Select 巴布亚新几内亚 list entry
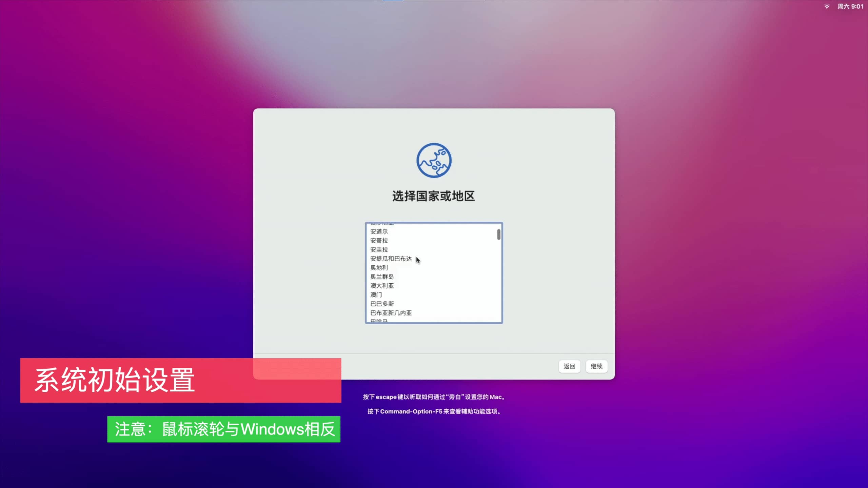This screenshot has height=488, width=868. click(391, 313)
